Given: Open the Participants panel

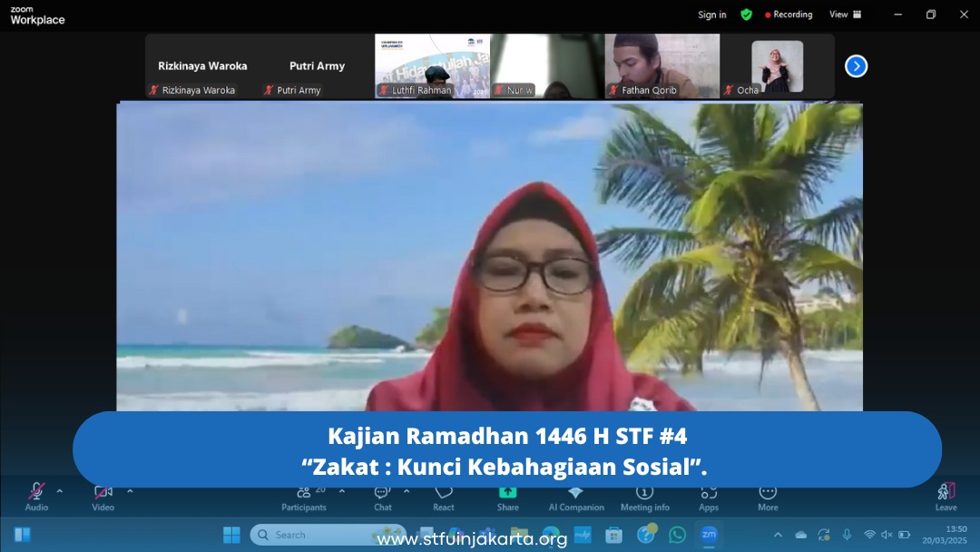Looking at the screenshot, I should pyautogui.click(x=304, y=496).
